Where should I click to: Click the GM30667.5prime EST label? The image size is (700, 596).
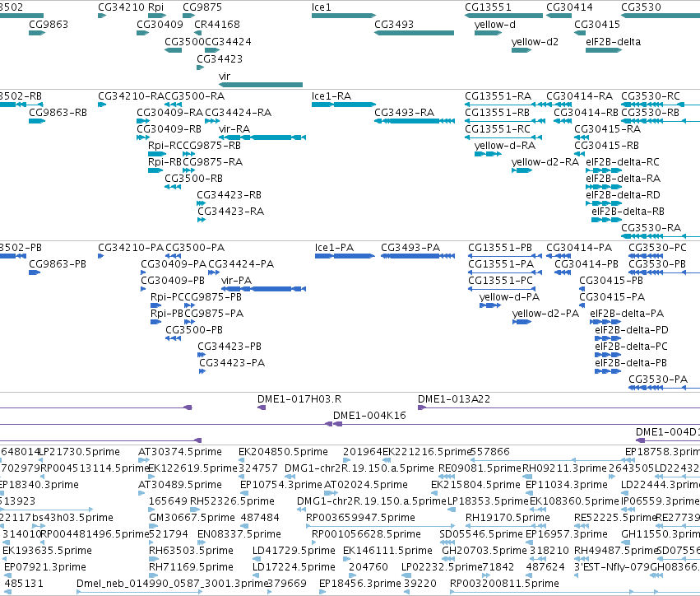click(192, 517)
